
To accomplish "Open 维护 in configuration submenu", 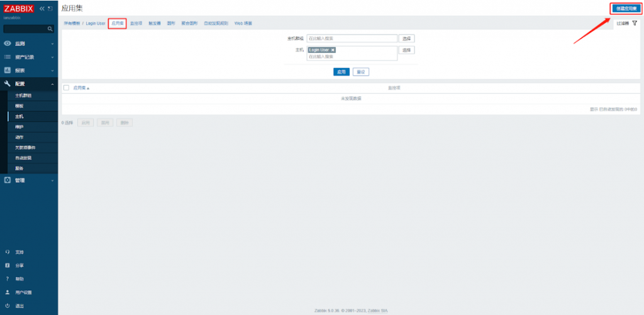I will (x=19, y=127).
